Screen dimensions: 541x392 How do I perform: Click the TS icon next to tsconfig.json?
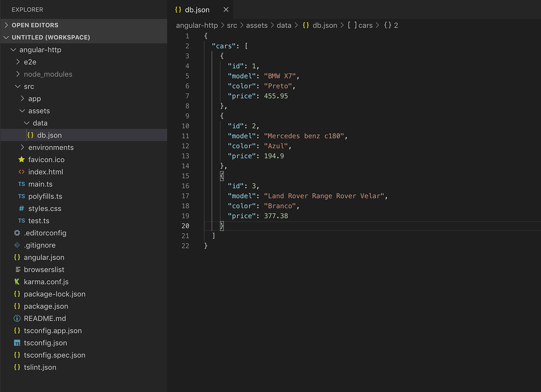pos(17,343)
